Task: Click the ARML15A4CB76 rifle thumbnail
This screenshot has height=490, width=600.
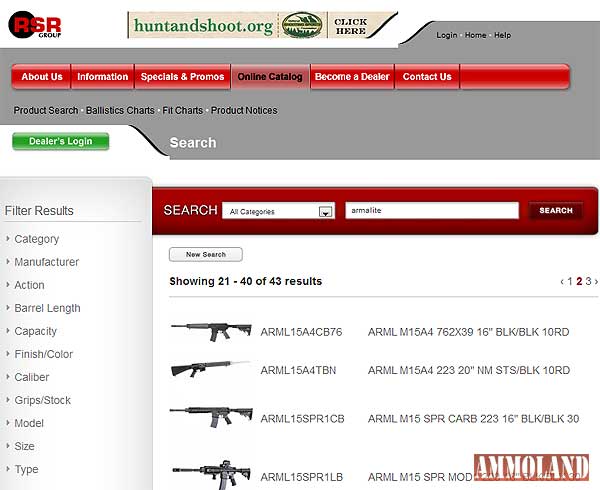Action: pyautogui.click(x=211, y=331)
